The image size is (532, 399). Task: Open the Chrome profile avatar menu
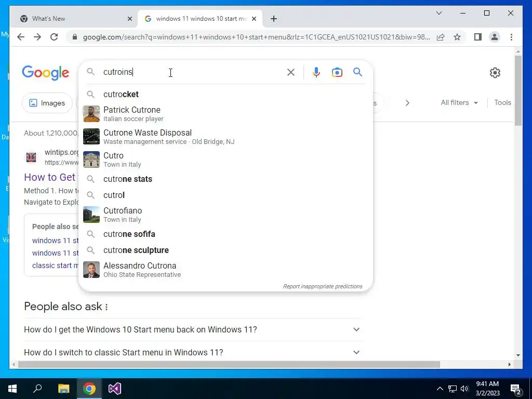(495, 37)
